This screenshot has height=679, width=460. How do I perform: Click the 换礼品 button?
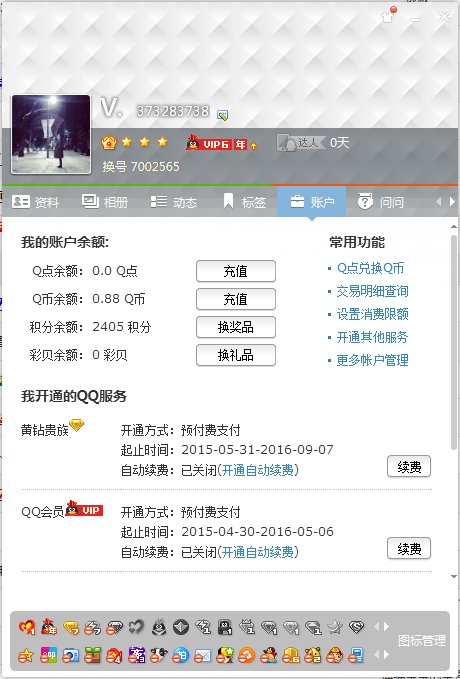(x=236, y=356)
